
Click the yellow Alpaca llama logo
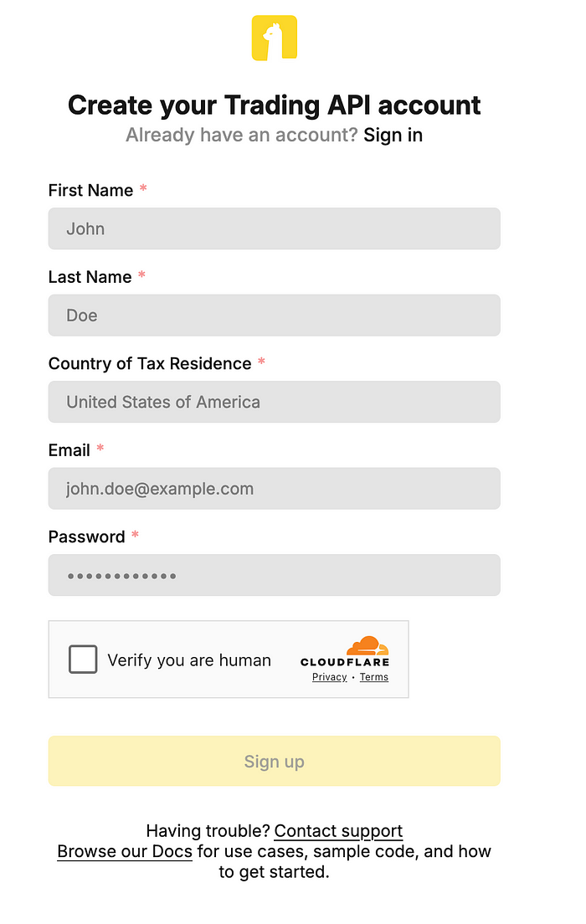point(275,38)
